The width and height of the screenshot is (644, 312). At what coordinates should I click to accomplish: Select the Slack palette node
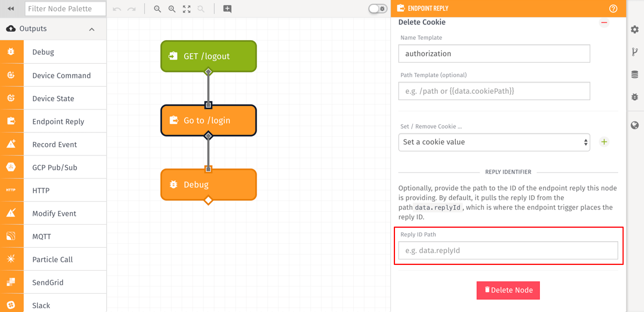click(53, 303)
